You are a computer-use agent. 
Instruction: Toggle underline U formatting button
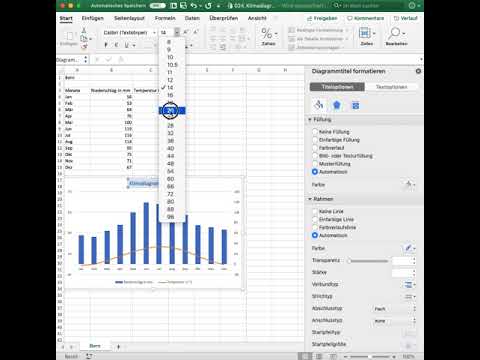[127, 45]
